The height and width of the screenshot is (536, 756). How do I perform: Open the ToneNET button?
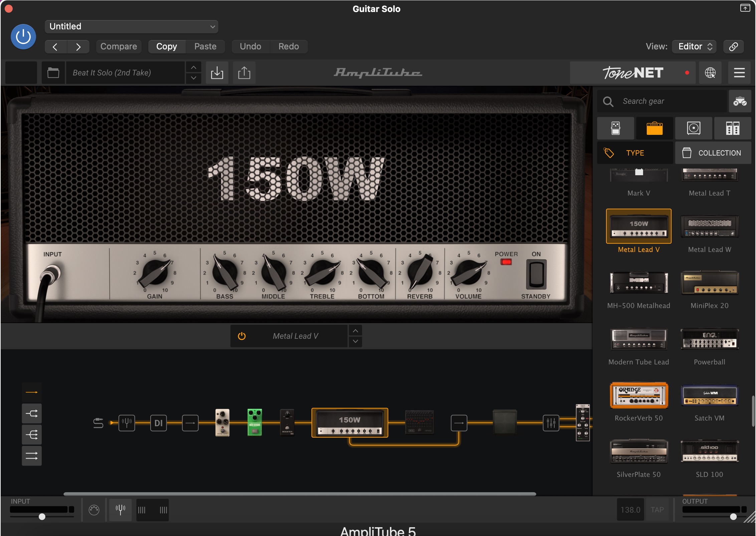tap(633, 72)
